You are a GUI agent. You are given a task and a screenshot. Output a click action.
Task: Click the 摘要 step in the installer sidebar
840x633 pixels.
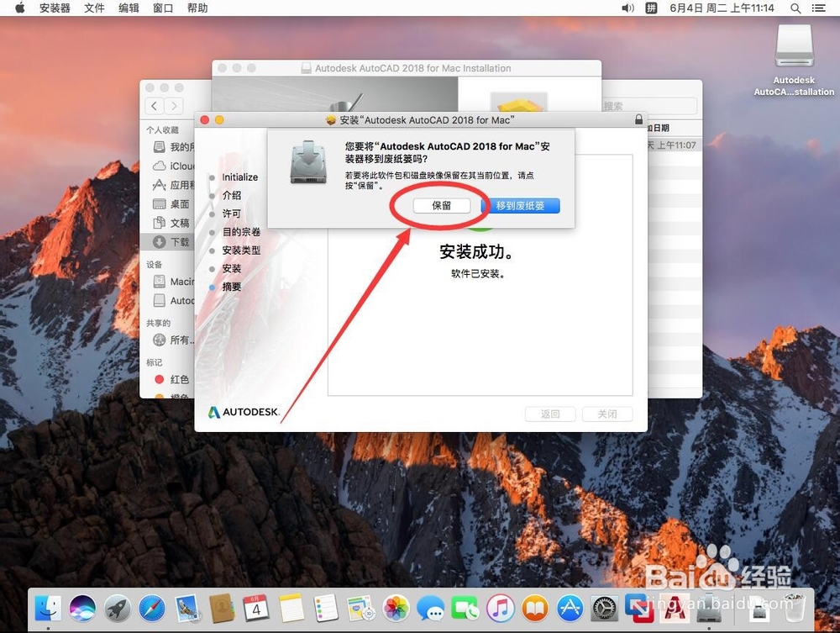click(231, 287)
